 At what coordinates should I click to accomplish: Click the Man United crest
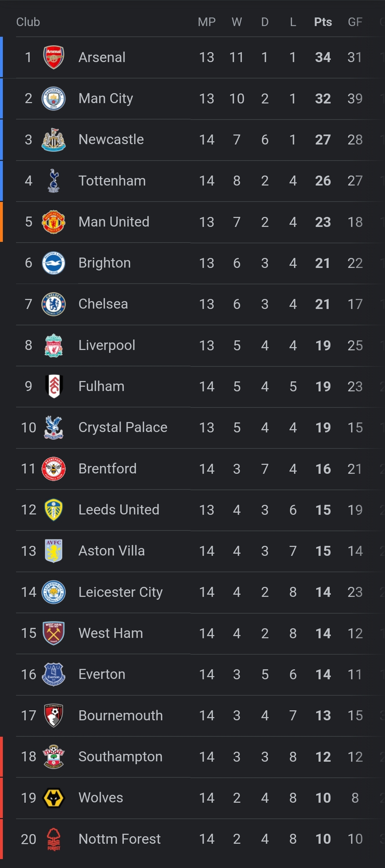(x=54, y=222)
